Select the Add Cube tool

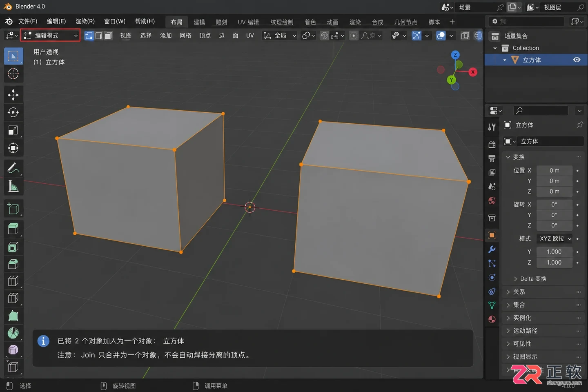(x=13, y=209)
